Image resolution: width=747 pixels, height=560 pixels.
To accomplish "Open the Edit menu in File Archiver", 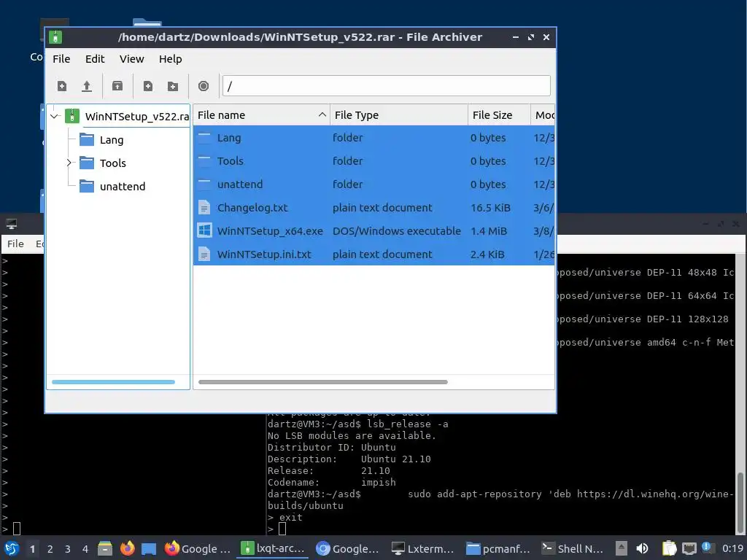I will 95,59.
